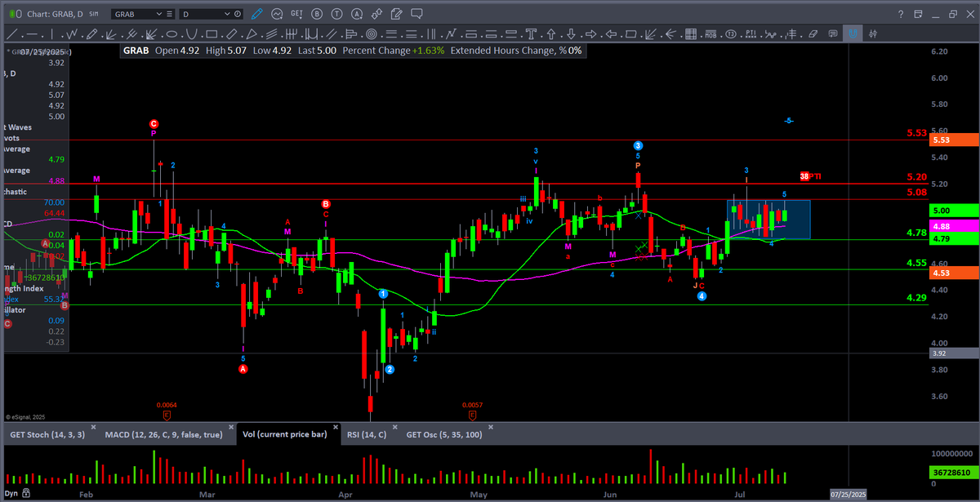Screen dimensions: 980x502
Task: Select the PTI tool in toolbar
Action: tap(751, 33)
